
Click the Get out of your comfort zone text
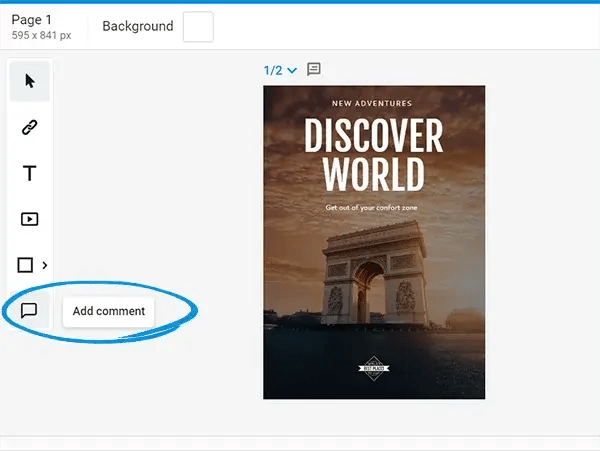[371, 208]
